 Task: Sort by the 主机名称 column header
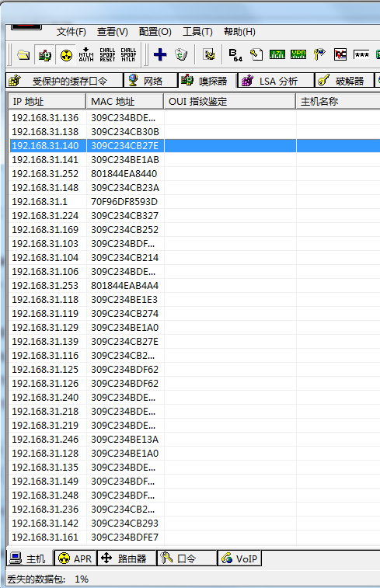(338, 102)
